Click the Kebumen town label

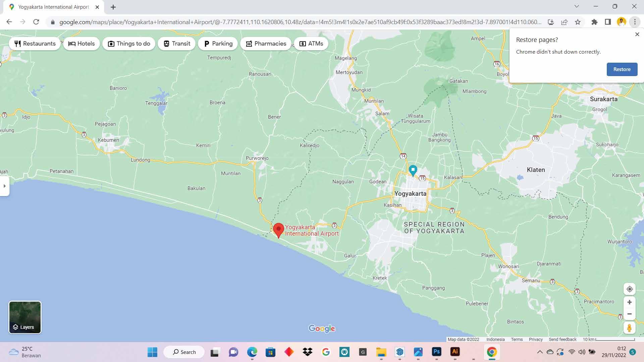pyautogui.click(x=108, y=140)
